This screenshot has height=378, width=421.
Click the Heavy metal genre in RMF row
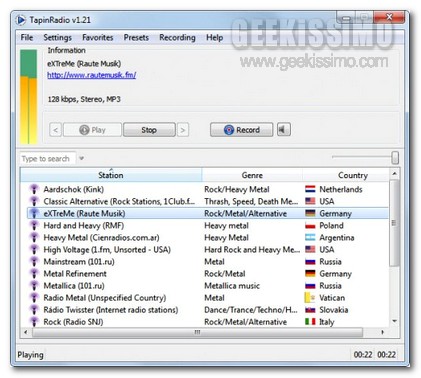[226, 226]
